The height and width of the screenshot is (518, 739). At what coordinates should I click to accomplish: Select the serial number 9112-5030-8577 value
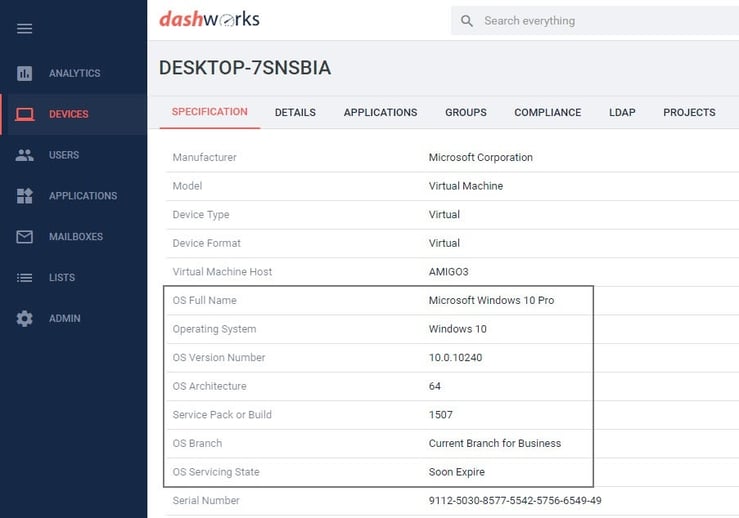click(515, 501)
